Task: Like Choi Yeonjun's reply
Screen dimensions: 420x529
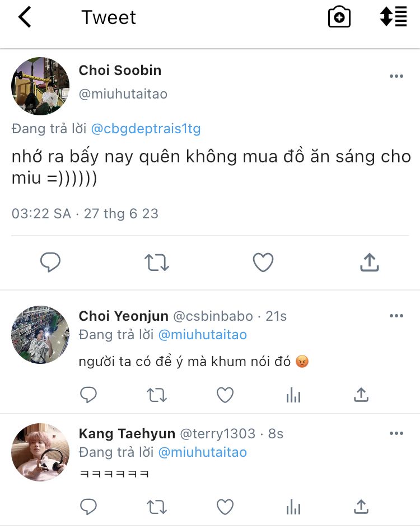Action: pos(225,396)
